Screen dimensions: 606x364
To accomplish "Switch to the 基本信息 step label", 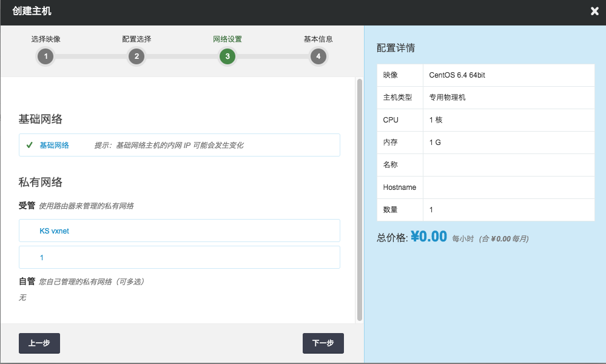I will tap(318, 39).
